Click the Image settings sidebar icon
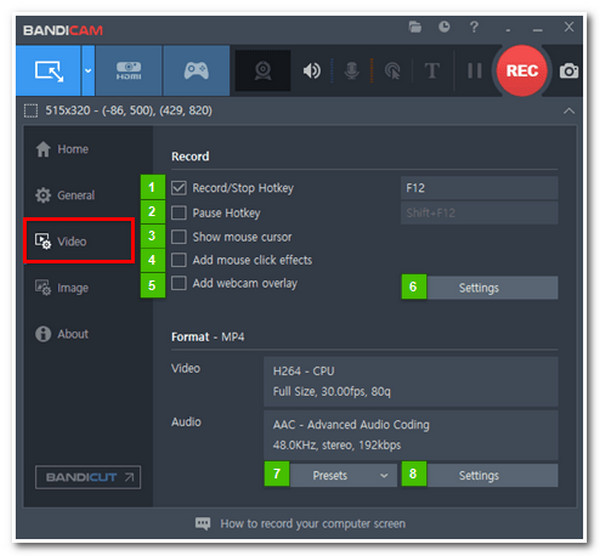Image resolution: width=600 pixels, height=556 pixels. pyautogui.click(x=43, y=287)
